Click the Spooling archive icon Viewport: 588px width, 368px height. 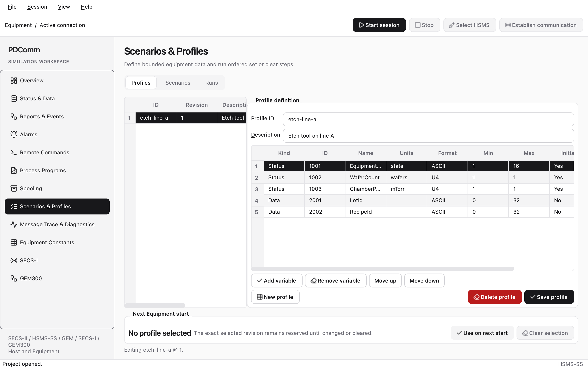pos(14,189)
